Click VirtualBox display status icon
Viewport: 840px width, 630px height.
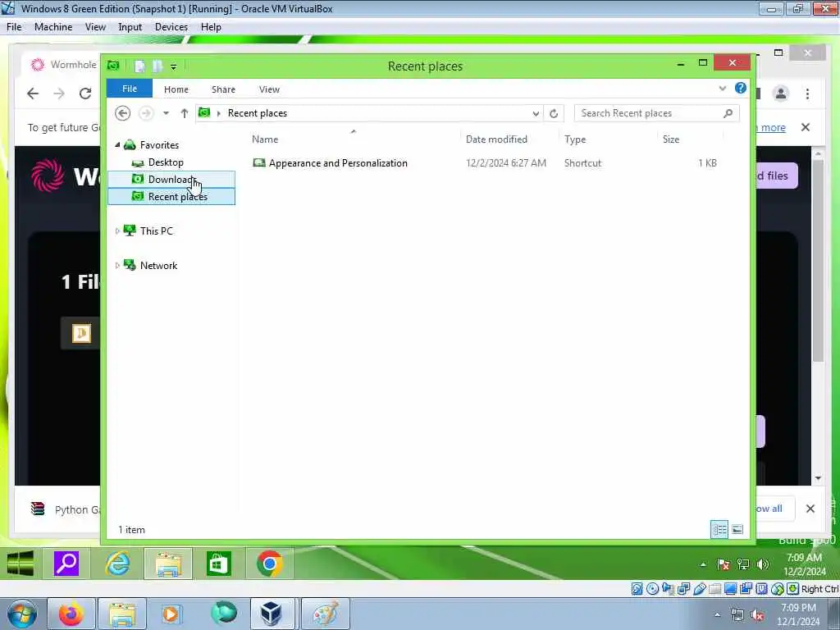[x=730, y=589]
